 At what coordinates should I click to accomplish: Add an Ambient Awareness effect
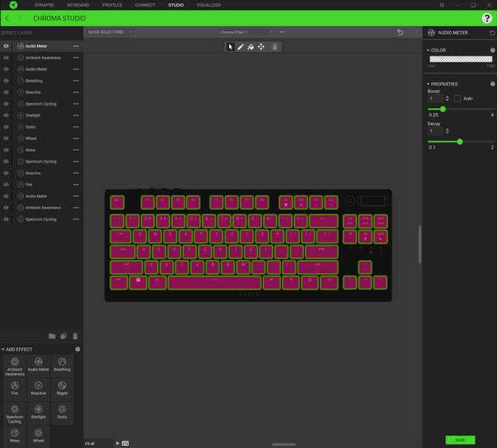pos(15,366)
